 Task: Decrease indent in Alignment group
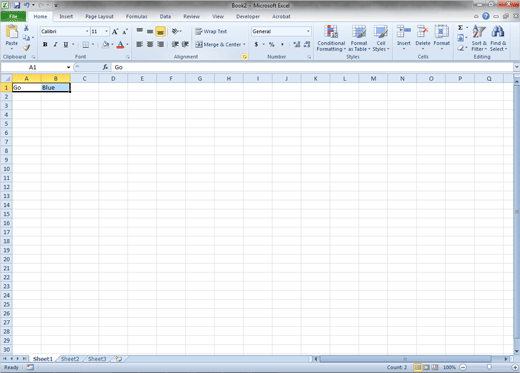coord(175,44)
